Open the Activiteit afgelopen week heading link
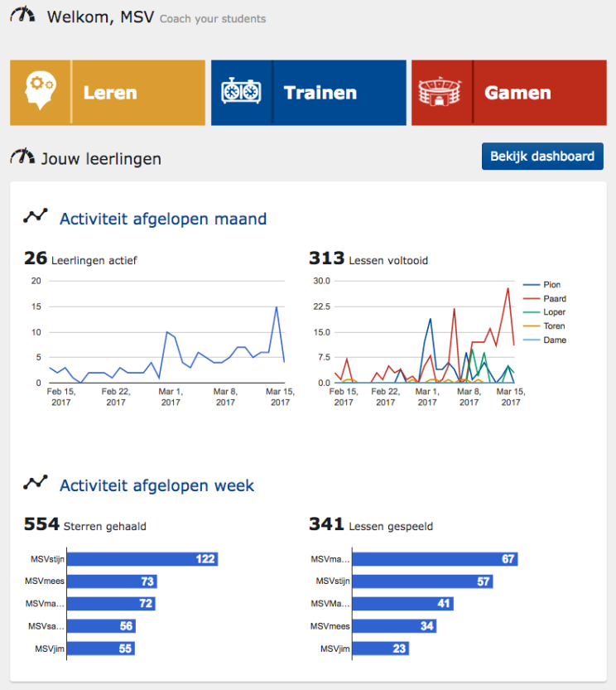Screen dimensions: 616x690 coord(157,485)
